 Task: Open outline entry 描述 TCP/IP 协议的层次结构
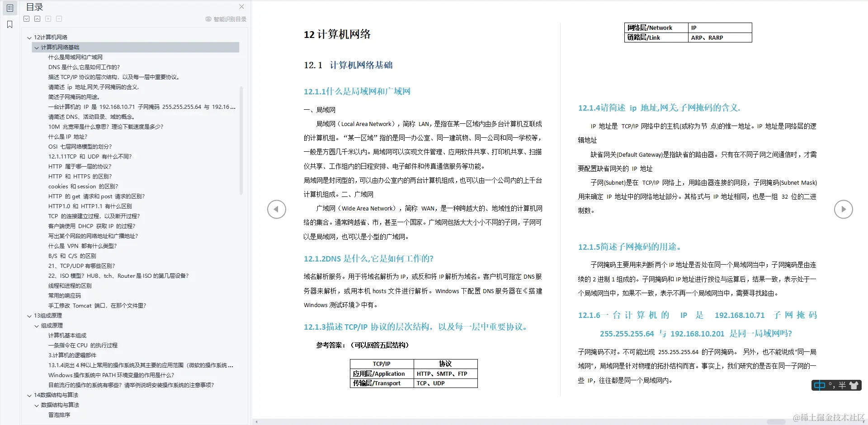coord(114,77)
